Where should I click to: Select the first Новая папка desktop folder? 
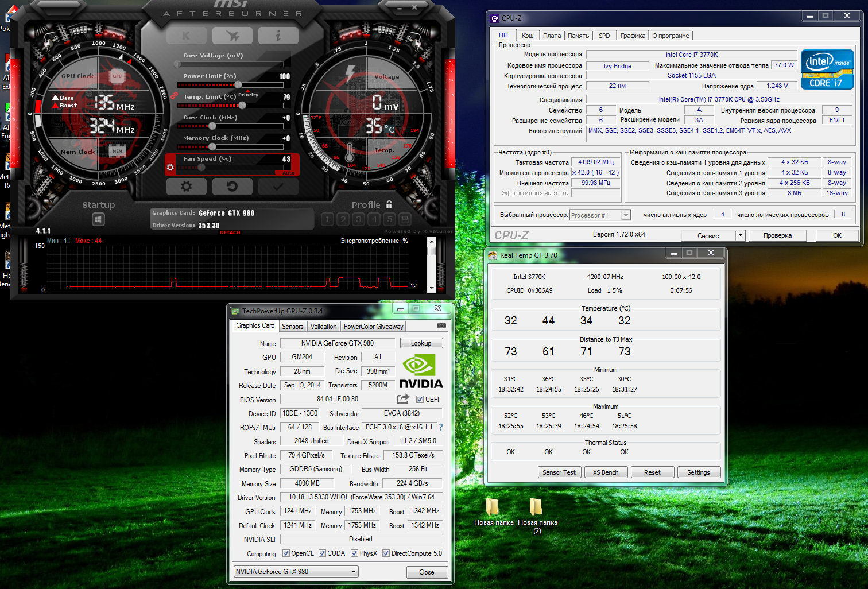coord(494,511)
